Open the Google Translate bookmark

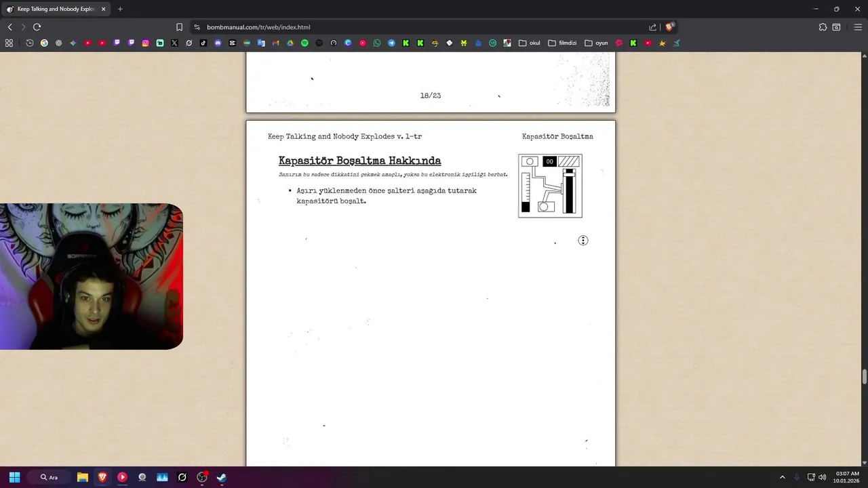tap(261, 43)
